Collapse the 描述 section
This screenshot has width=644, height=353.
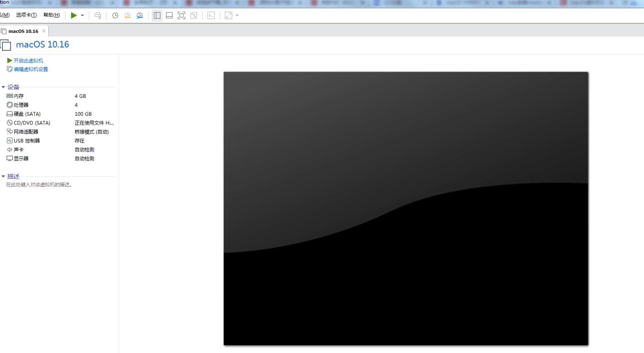[x=3, y=176]
